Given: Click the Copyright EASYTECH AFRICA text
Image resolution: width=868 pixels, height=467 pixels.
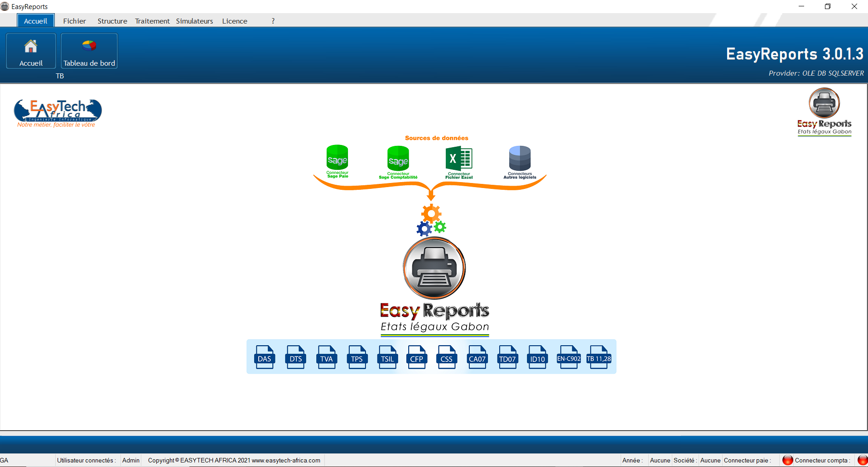Looking at the screenshot, I should click(x=234, y=460).
